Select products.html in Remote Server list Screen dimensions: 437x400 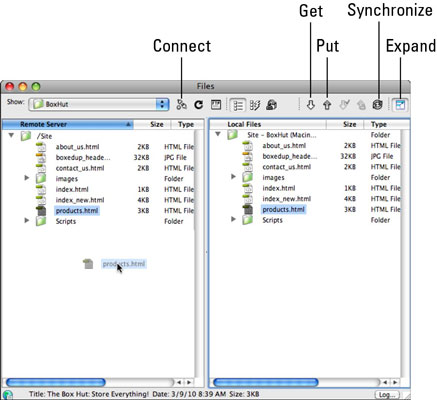(x=77, y=211)
